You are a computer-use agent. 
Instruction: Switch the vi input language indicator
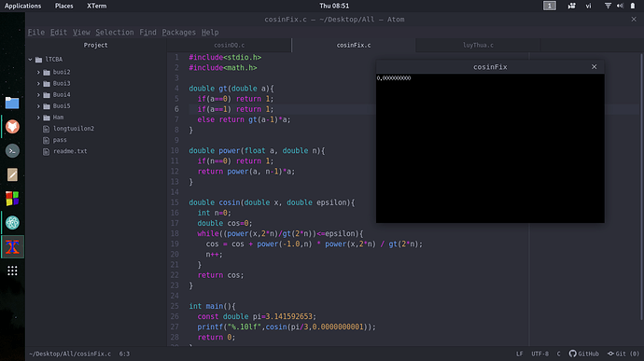point(588,6)
